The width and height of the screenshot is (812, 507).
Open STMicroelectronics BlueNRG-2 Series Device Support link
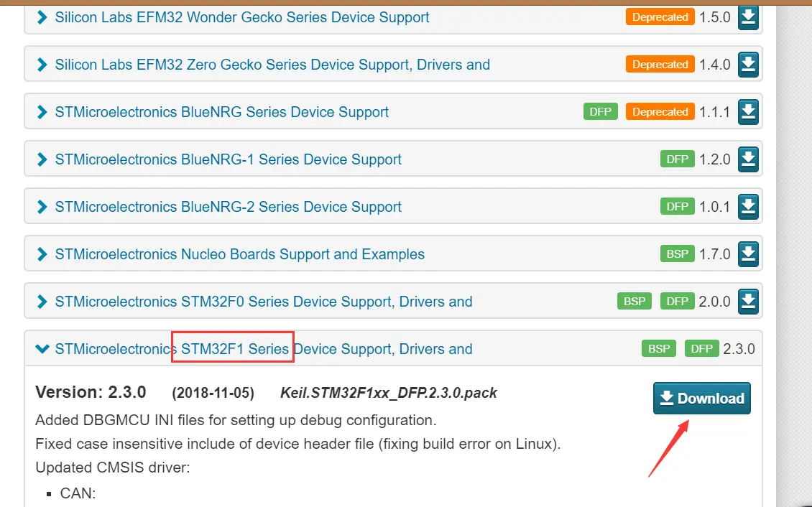228,207
